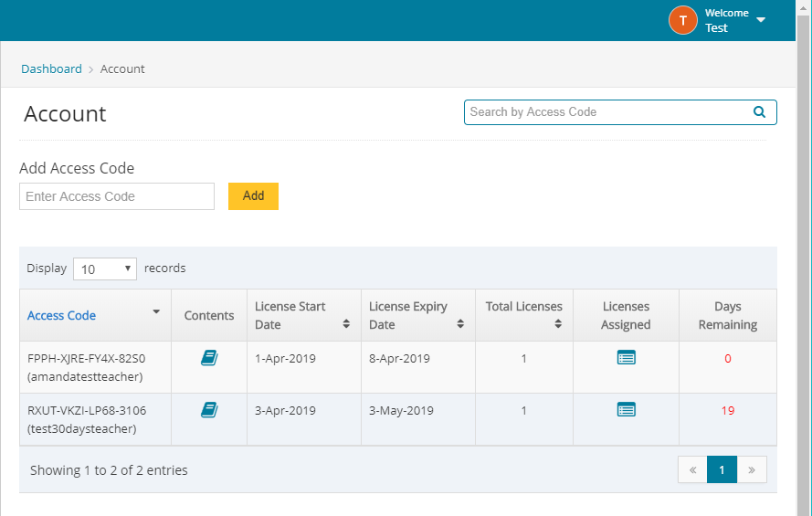
Task: Click the Access Code column header
Action: (61, 315)
